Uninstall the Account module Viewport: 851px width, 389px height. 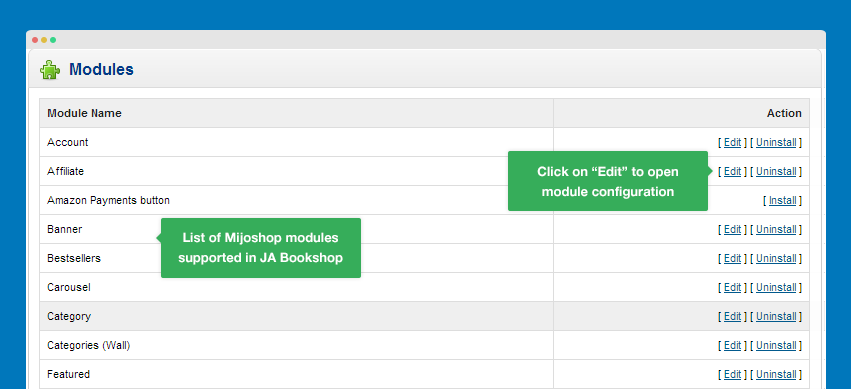(x=776, y=143)
